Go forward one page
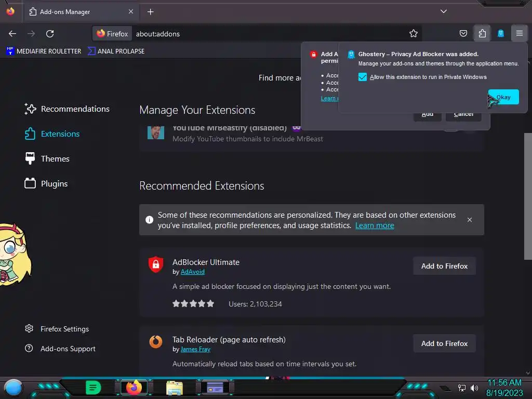The width and height of the screenshot is (532, 399). click(31, 34)
